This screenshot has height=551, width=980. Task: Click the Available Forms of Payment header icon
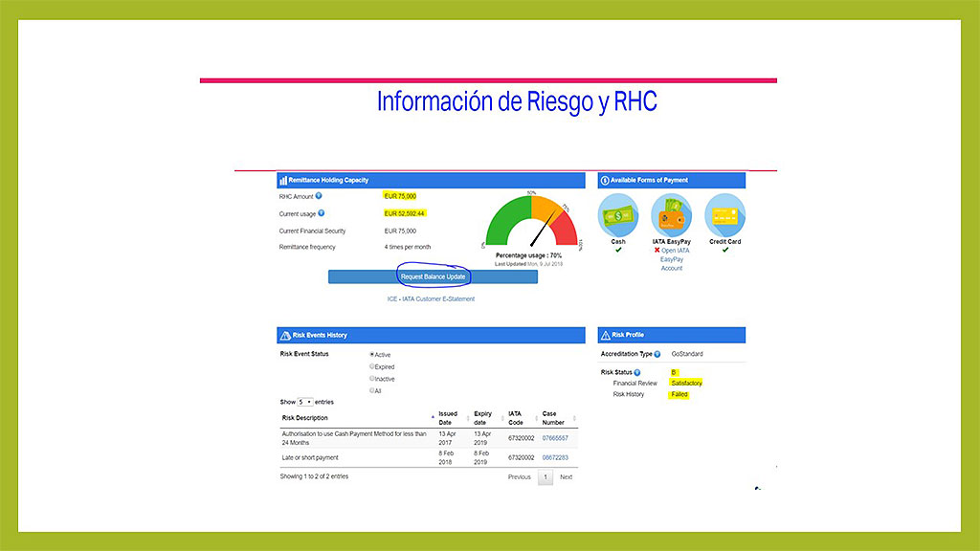pyautogui.click(x=605, y=181)
